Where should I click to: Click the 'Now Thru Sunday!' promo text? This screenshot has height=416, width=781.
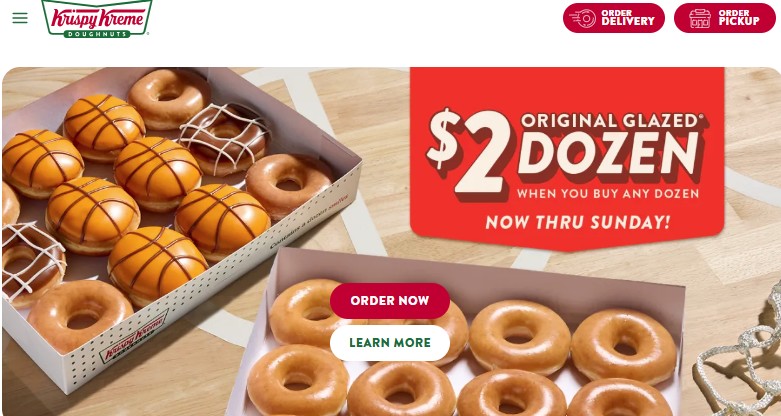(578, 222)
